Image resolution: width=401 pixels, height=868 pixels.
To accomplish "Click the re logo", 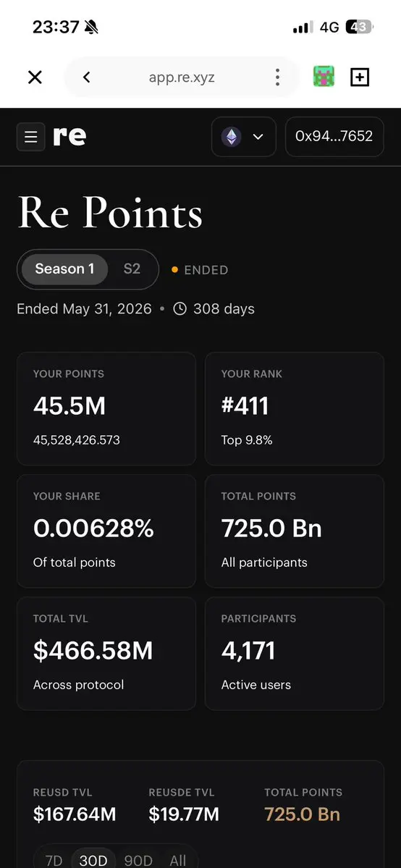I will (x=69, y=136).
